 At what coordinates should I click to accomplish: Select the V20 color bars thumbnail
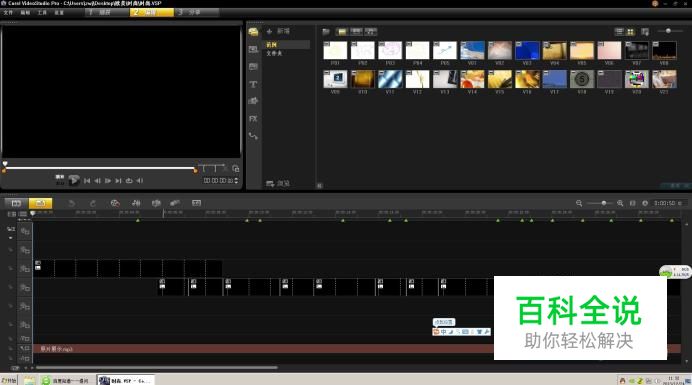(x=636, y=79)
